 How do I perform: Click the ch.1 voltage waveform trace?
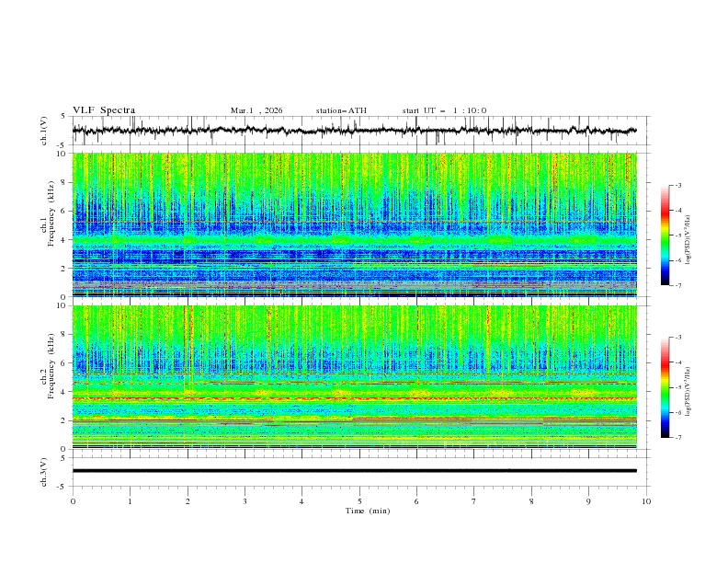click(354, 131)
